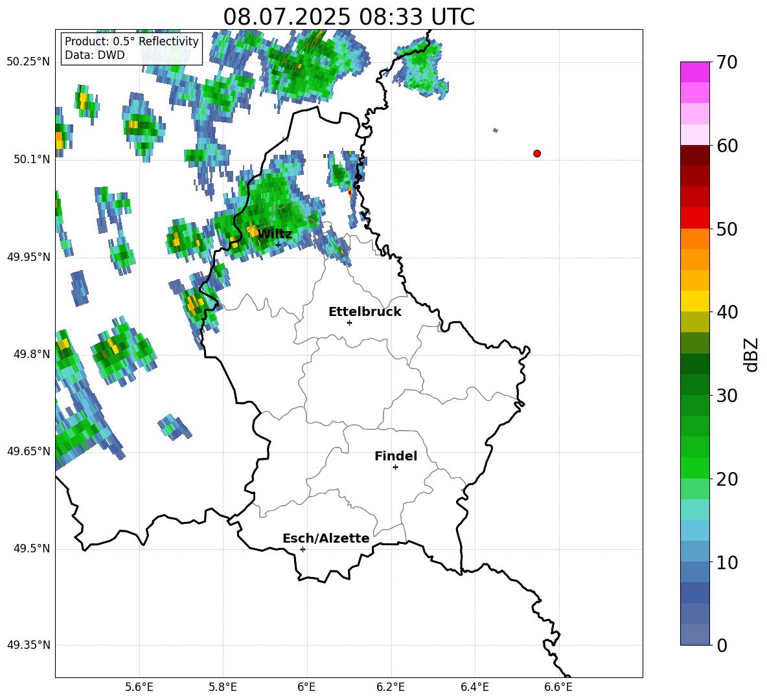The image size is (767, 700).
Task: Click the bright red band above 50 dBZ
Action: (694, 218)
